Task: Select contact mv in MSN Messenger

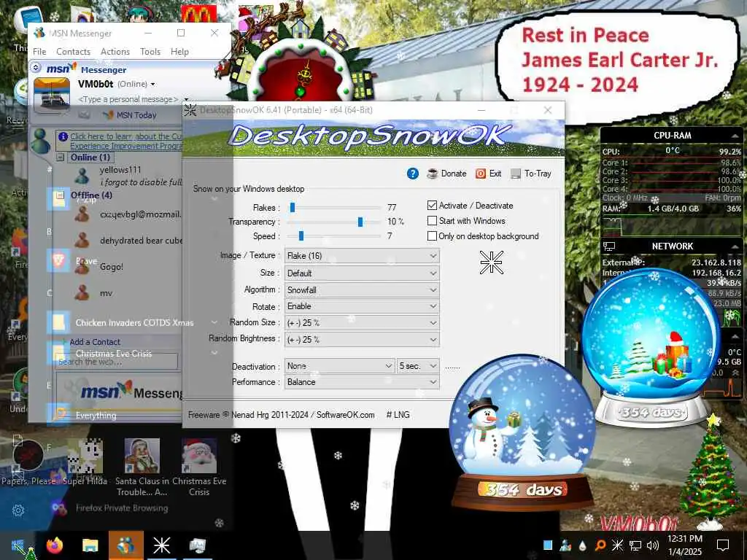Action: (107, 293)
